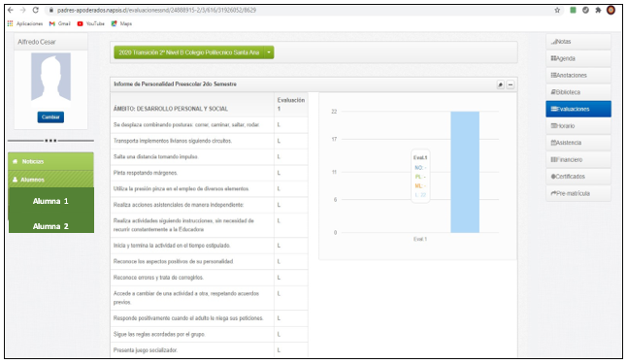Image resolution: width=627 pixels, height=364 pixels.
Task: Open the Maps bookmark
Action: [121, 23]
